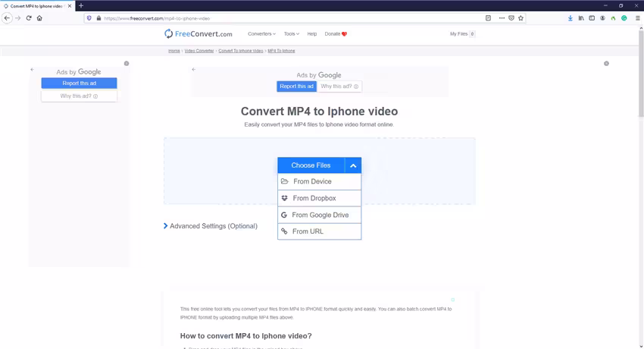Screen dimensions: 644x349
Task: Close the Convert MP4 to Iphone video tab
Action: [x=70, y=6]
